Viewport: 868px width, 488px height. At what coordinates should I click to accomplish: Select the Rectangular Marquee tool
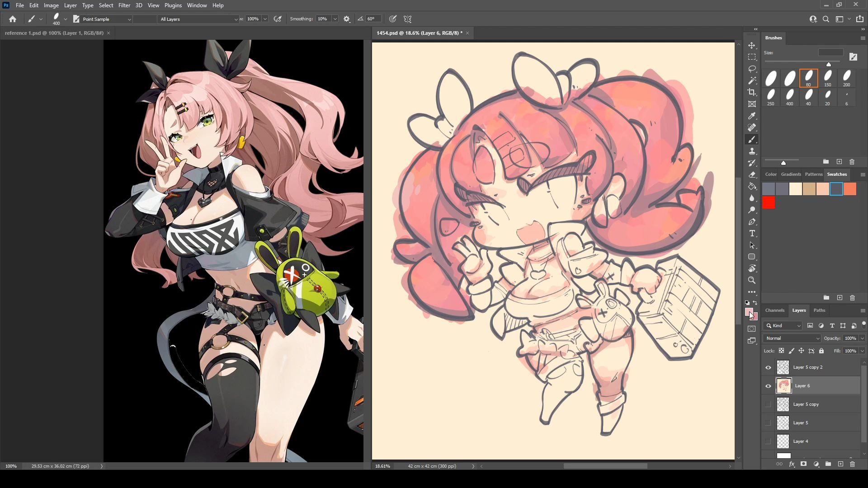click(x=752, y=57)
